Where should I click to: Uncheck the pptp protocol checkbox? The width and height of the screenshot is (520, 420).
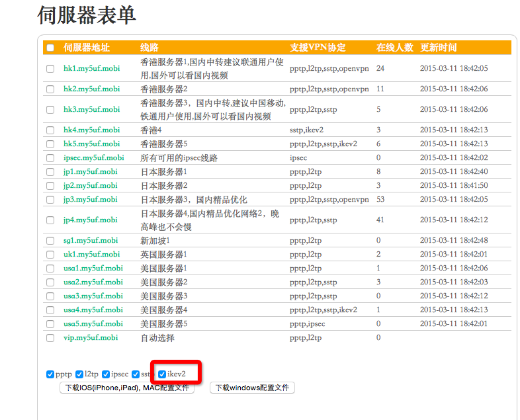pos(50,374)
